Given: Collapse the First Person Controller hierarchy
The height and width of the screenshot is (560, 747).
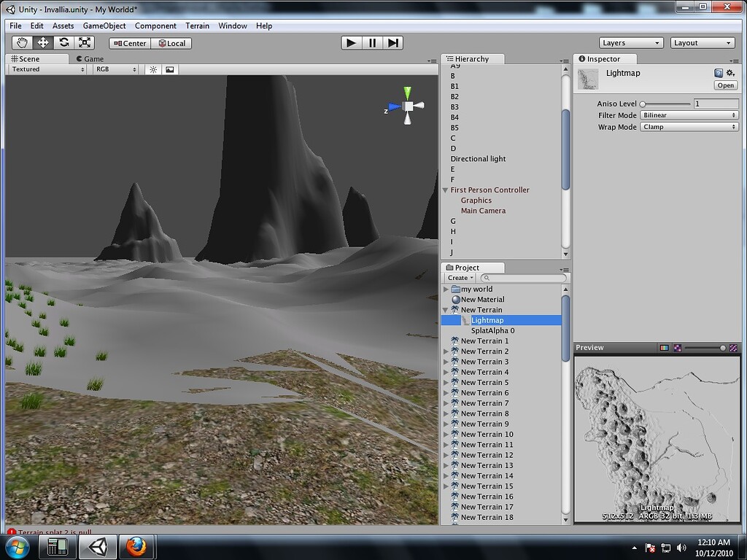Looking at the screenshot, I should [445, 190].
